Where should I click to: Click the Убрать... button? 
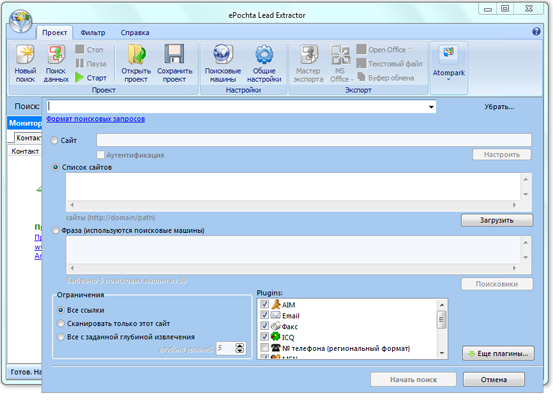[499, 107]
